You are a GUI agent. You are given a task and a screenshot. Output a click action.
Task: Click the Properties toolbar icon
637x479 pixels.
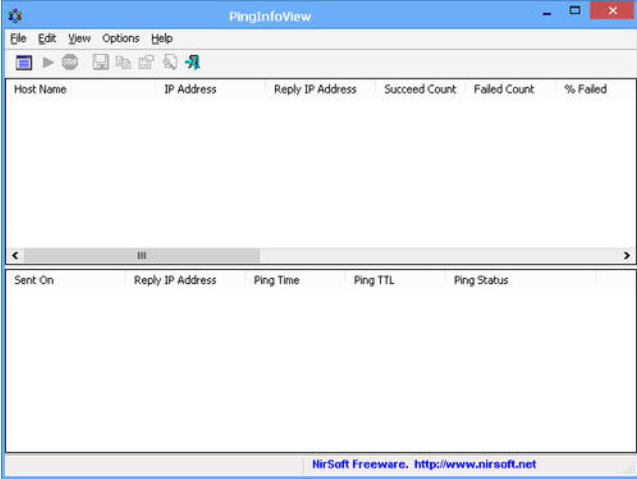tap(146, 62)
